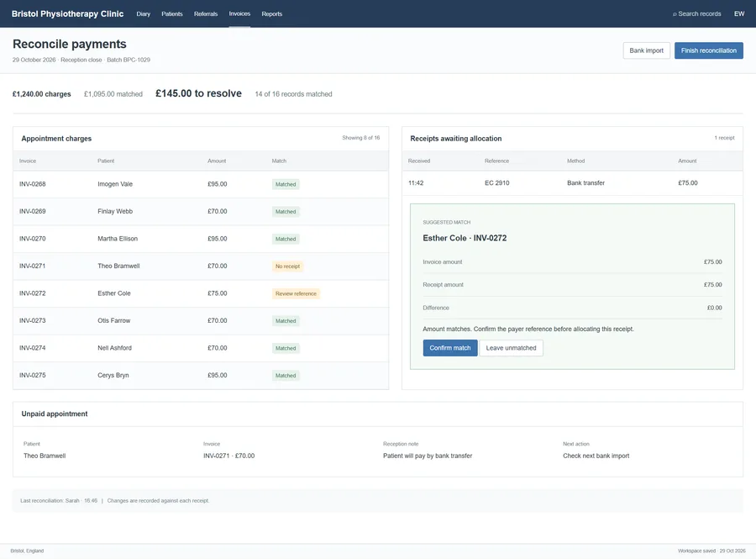Click Theo Bramwell under Unpaid appointment

point(45,456)
